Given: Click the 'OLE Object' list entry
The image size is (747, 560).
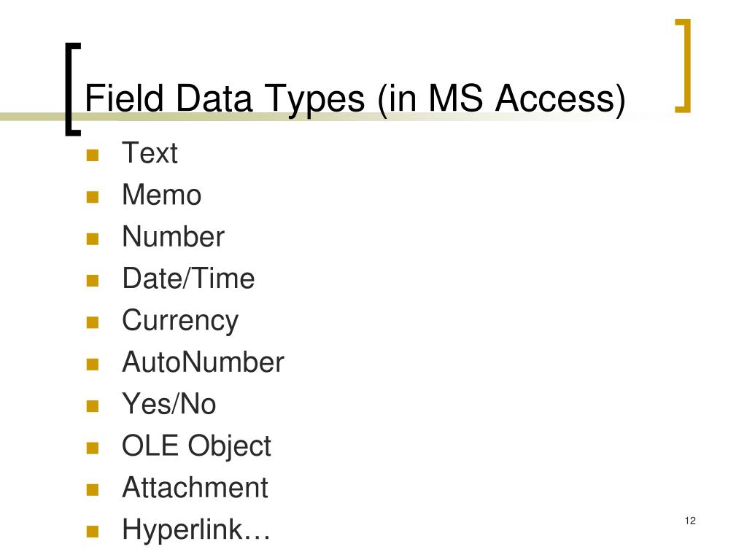Looking at the screenshot, I should coord(196,447).
